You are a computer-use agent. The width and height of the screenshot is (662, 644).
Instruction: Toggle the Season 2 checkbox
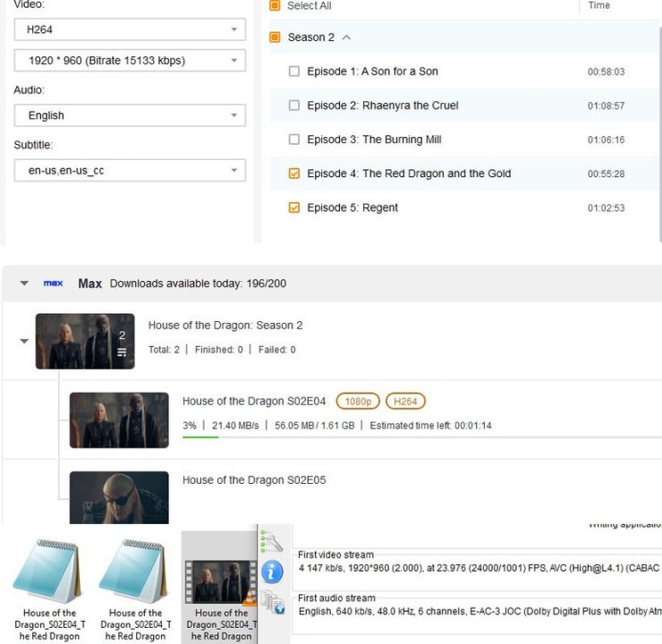[x=275, y=38]
